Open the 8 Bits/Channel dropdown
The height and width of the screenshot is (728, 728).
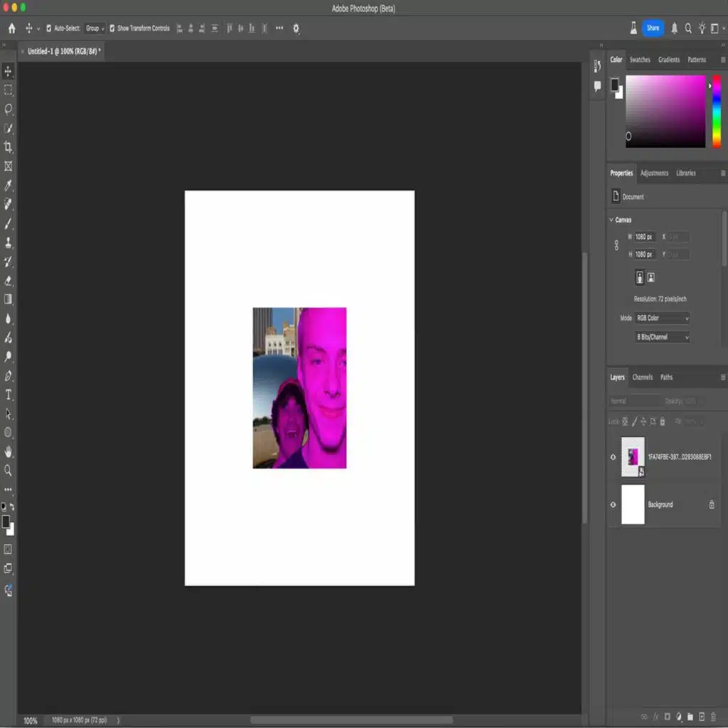[x=662, y=337]
